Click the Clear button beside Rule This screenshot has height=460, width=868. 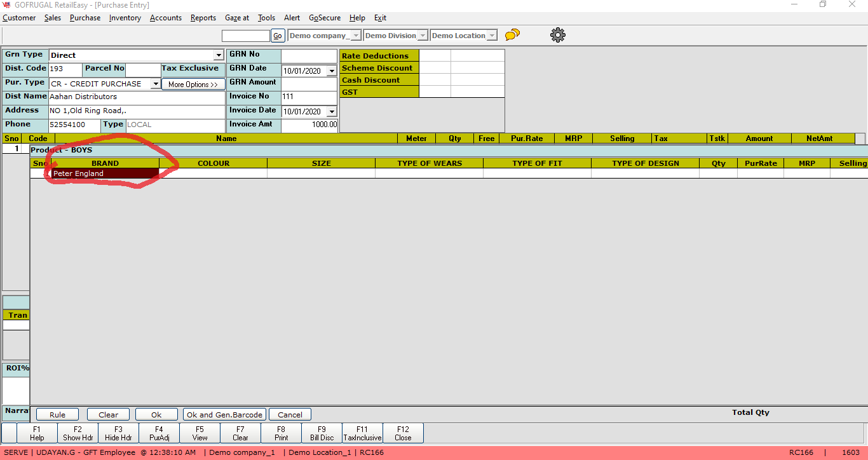tap(108, 415)
